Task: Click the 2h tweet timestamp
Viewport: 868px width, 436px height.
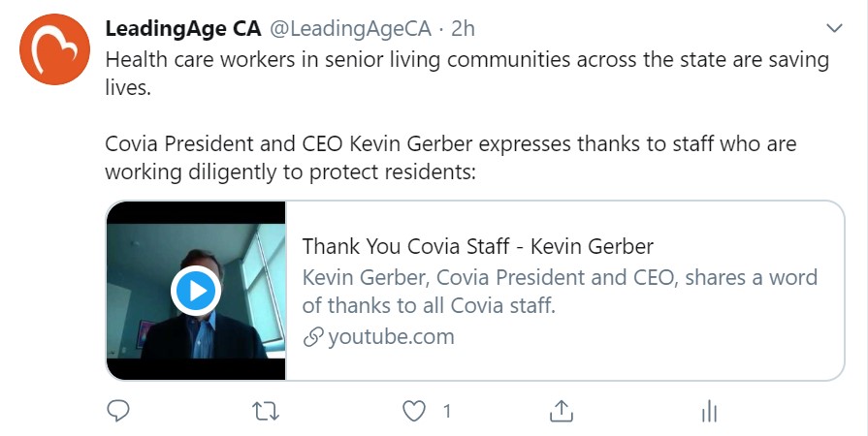Action: pos(463,29)
